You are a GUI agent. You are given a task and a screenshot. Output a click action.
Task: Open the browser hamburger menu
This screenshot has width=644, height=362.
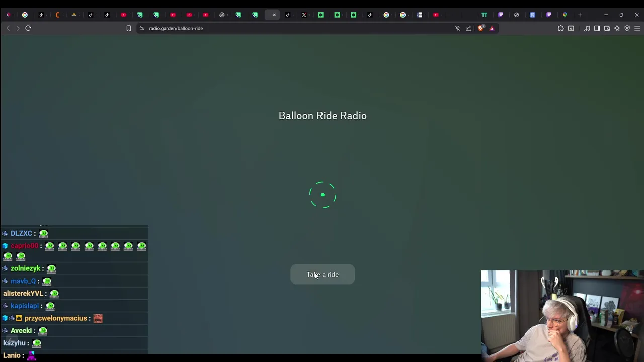coord(637,28)
